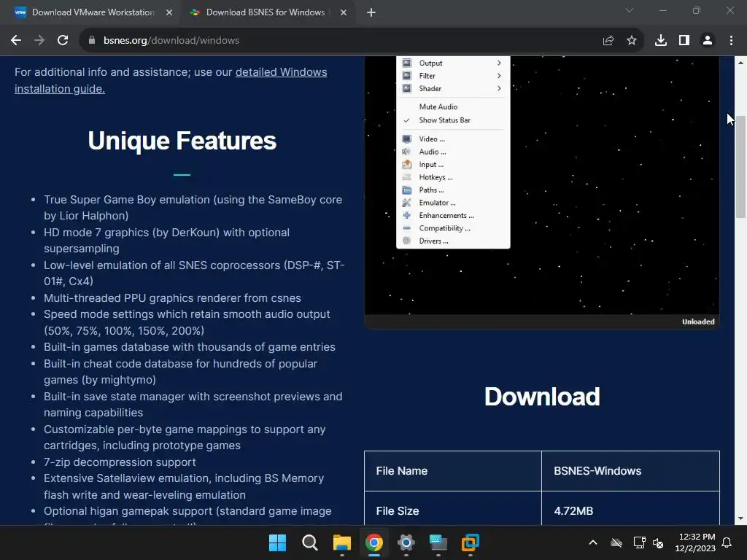Image resolution: width=747 pixels, height=560 pixels.
Task: Click the muted volume tray icon
Action: pos(658,542)
